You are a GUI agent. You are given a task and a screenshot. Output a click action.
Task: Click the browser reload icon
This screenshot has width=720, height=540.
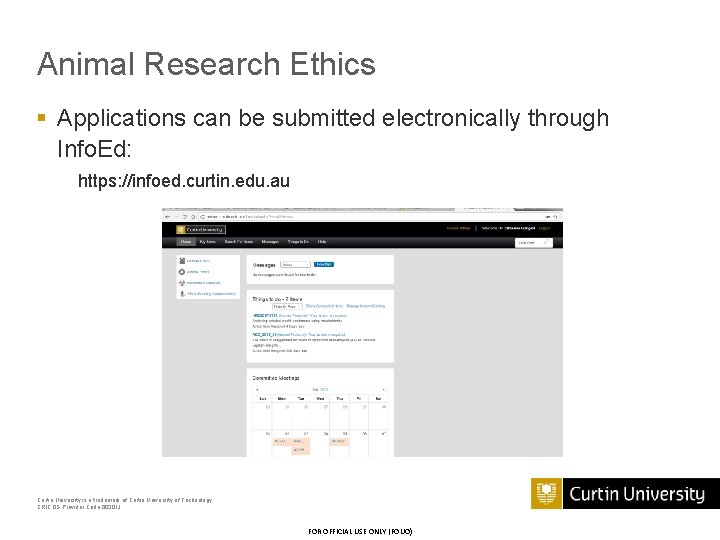185,217
